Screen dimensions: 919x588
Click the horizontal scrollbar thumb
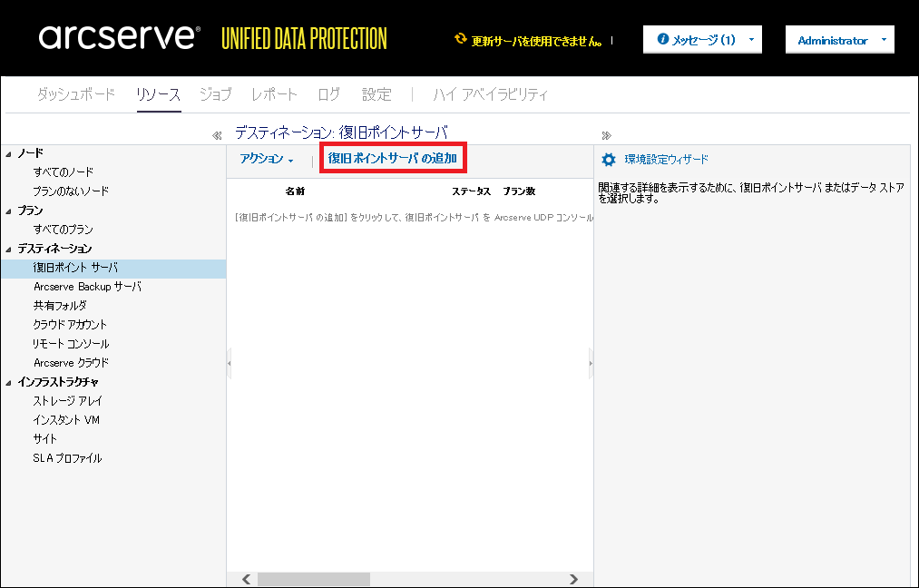[314, 579]
